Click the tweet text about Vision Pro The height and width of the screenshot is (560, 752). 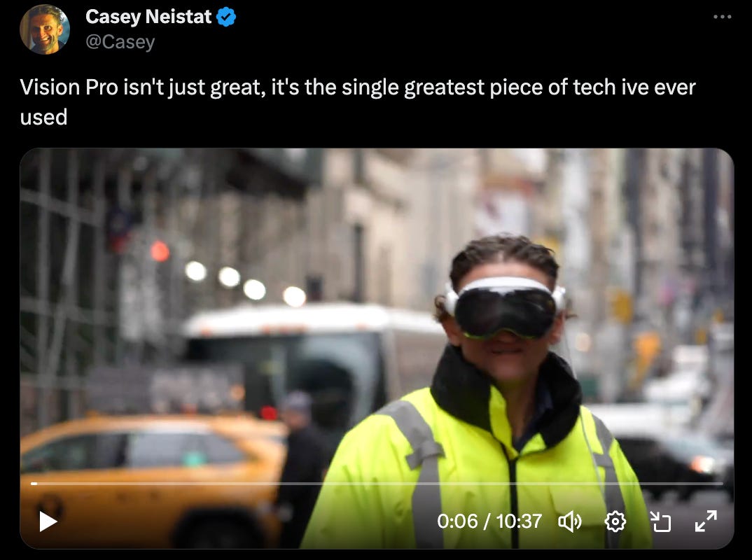tap(358, 101)
